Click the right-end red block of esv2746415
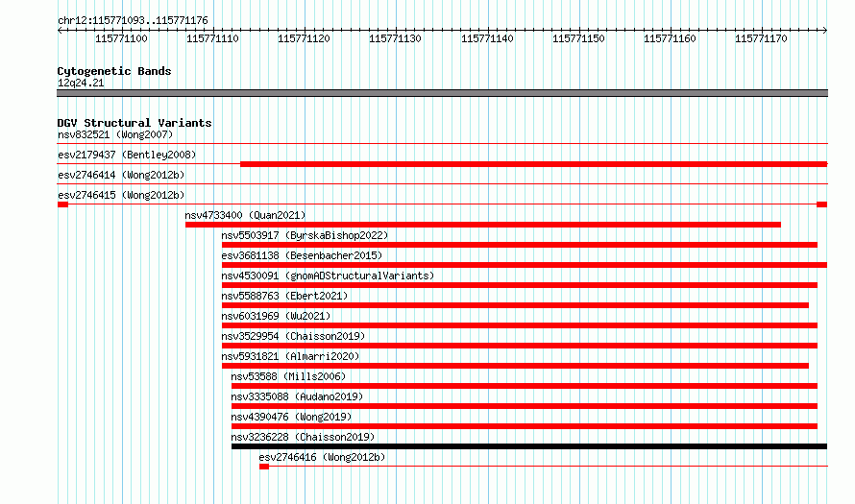This screenshot has height=504, width=855. point(821,204)
